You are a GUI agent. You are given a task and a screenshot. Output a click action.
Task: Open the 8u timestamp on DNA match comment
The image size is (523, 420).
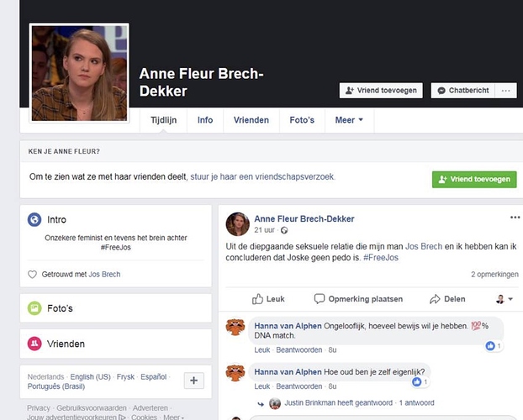[x=332, y=350]
